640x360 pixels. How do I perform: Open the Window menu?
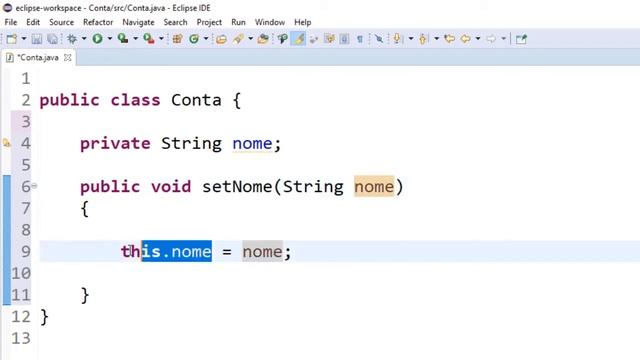coord(270,22)
